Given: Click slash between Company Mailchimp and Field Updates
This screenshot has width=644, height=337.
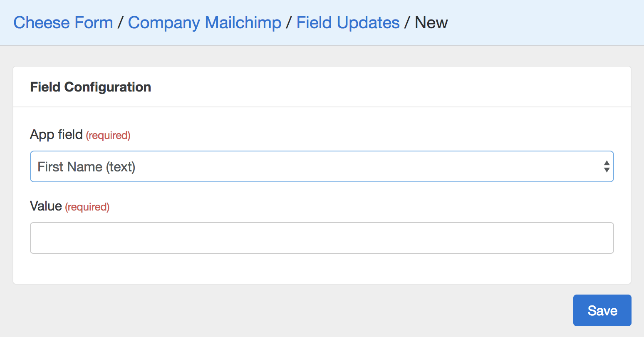Looking at the screenshot, I should 289,23.
